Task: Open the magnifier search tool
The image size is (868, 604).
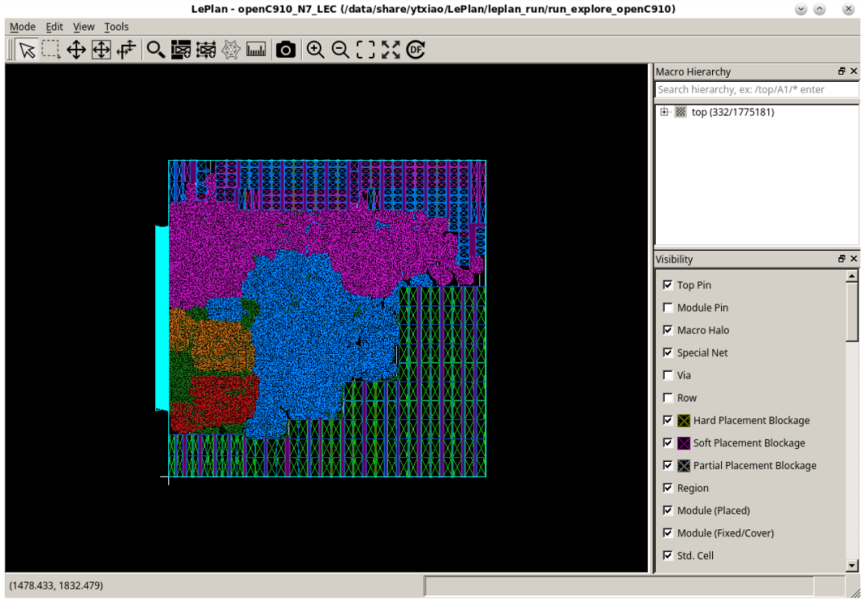Action: [156, 50]
